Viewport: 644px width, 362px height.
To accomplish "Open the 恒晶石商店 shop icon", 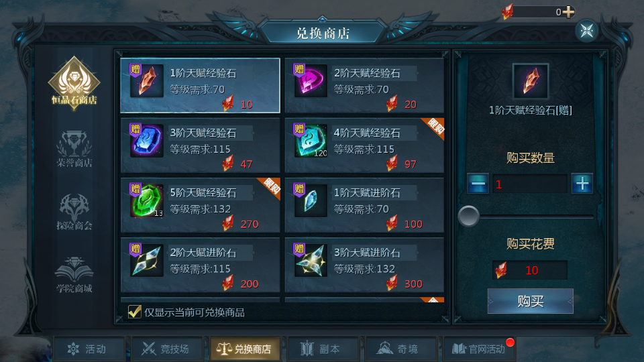I will [x=74, y=82].
